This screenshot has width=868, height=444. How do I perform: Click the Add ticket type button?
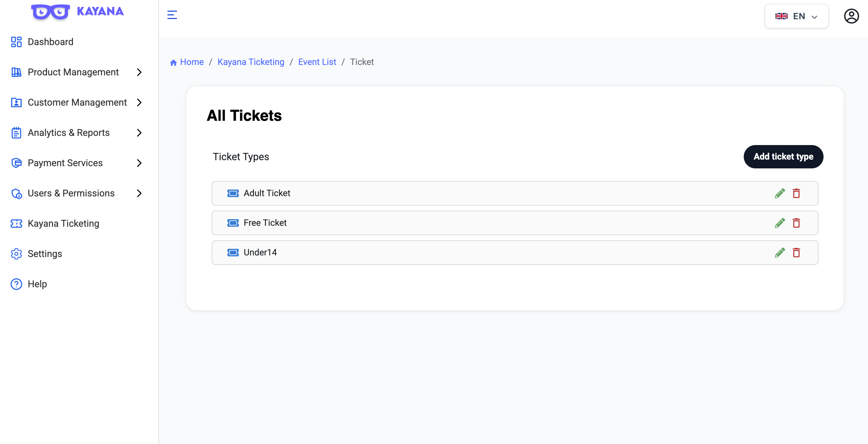coord(783,157)
